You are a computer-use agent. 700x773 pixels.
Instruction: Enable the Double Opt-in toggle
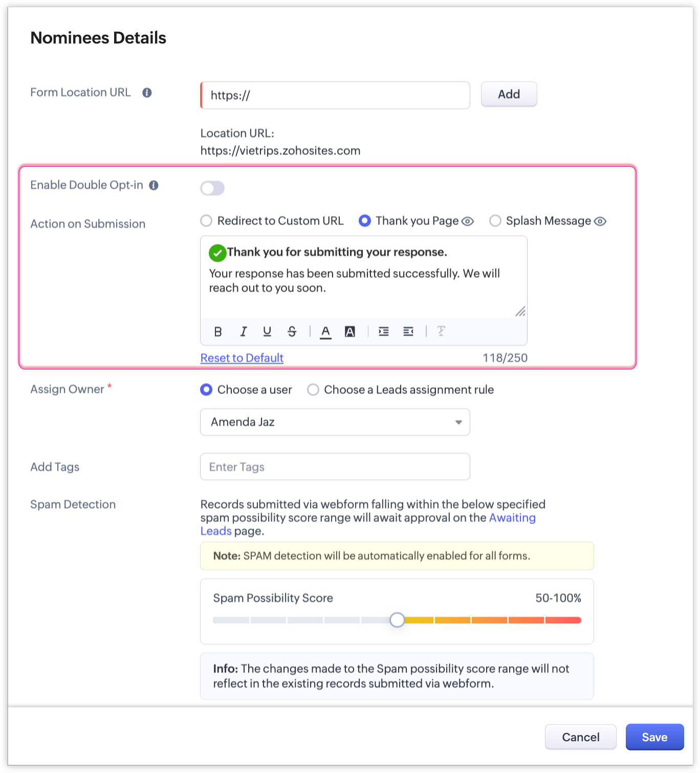click(x=212, y=188)
